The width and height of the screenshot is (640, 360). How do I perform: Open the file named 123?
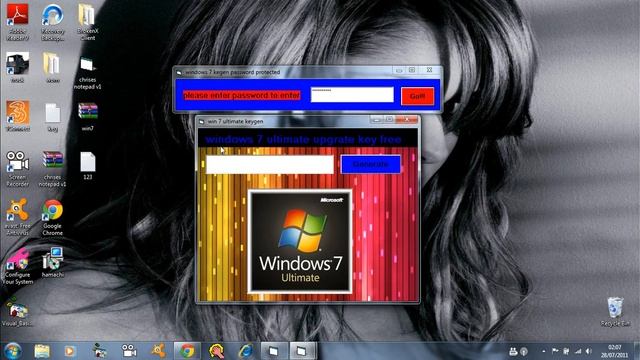pyautogui.click(x=87, y=165)
